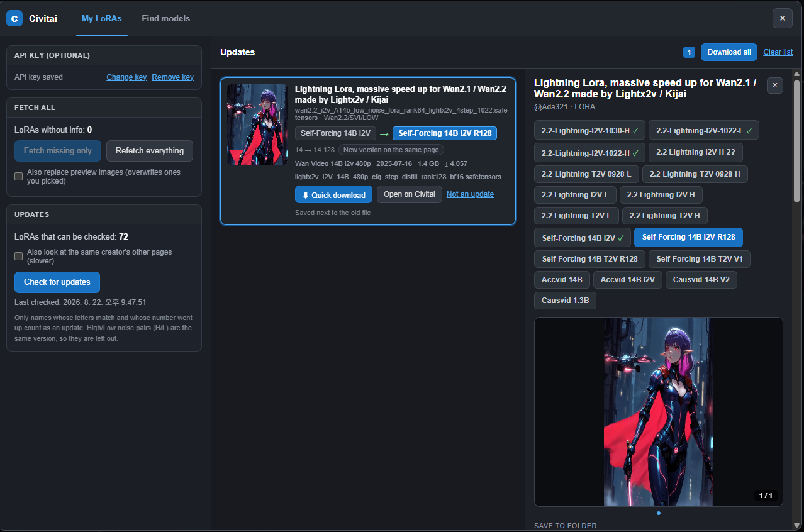Click the Check for updates button
Image resolution: width=804 pixels, height=532 pixels.
click(x=57, y=282)
